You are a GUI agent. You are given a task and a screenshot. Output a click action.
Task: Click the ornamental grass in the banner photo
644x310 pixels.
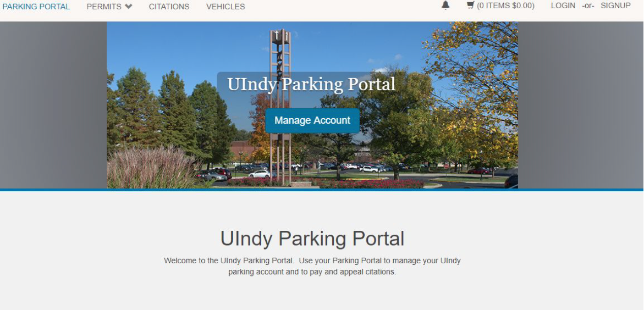(x=152, y=168)
